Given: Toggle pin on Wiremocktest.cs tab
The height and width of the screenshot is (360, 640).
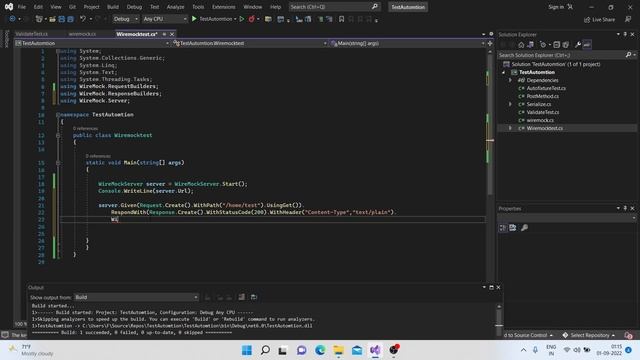Looking at the screenshot, I should pyautogui.click(x=164, y=34).
